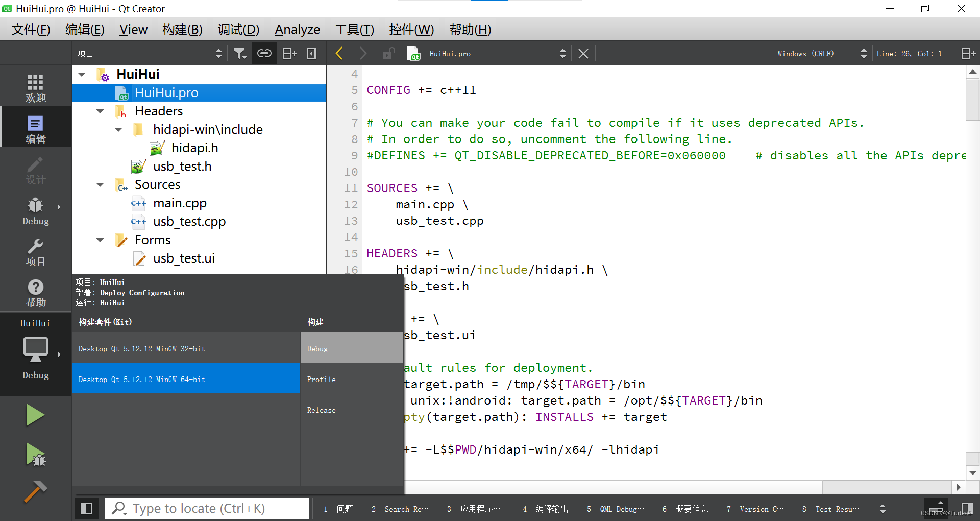Image resolution: width=980 pixels, height=521 pixels.
Task: Choose the Release build configuration
Action: pos(352,410)
